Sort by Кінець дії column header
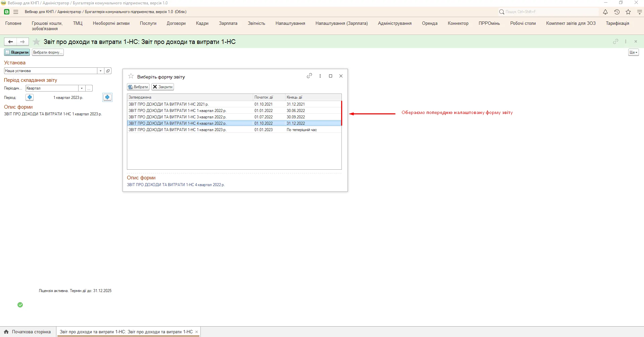Screen dimensions: 644x337 point(313,97)
